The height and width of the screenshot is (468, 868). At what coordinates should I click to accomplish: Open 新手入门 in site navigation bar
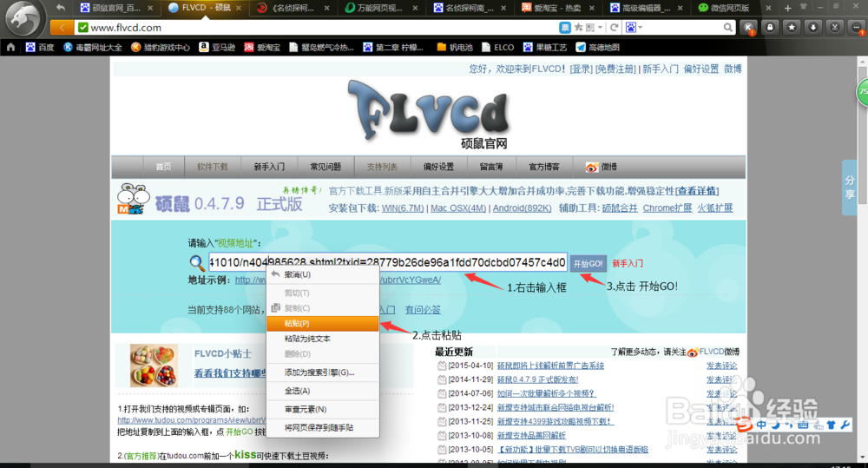(269, 167)
